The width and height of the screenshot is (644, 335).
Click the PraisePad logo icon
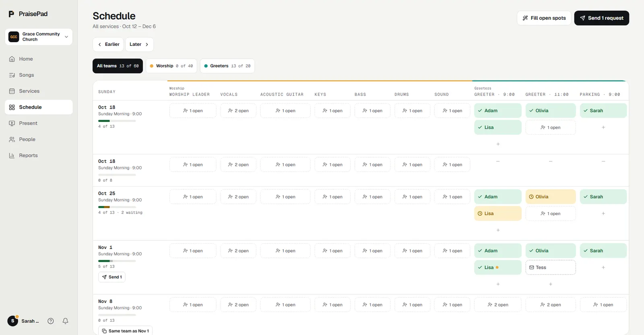[x=11, y=14]
